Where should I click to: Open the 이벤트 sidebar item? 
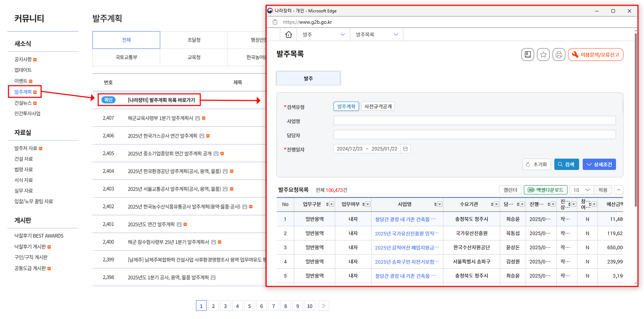tap(21, 81)
